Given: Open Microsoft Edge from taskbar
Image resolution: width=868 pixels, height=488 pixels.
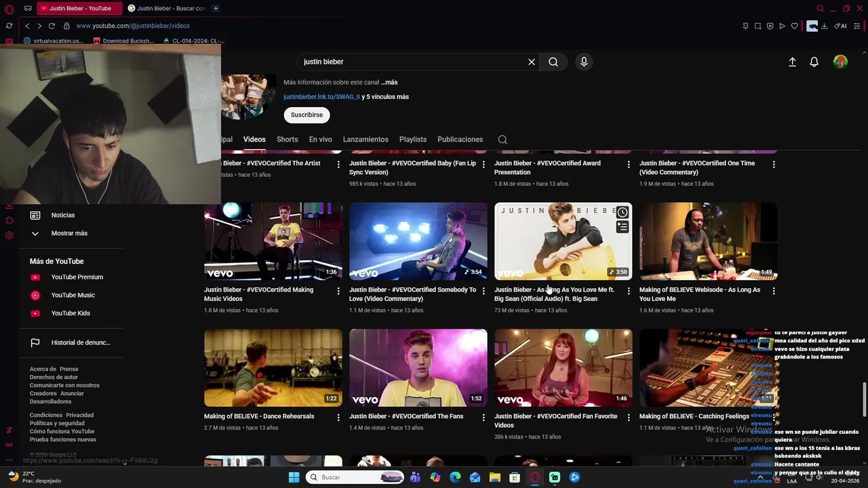Looking at the screenshot, I should [455, 477].
